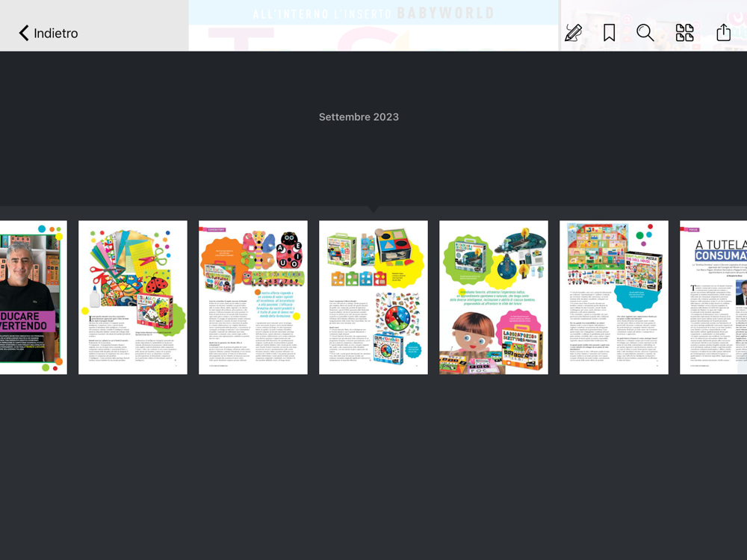Select the page thumbnail with shape sorter box
747x560 pixels.
tap(373, 297)
